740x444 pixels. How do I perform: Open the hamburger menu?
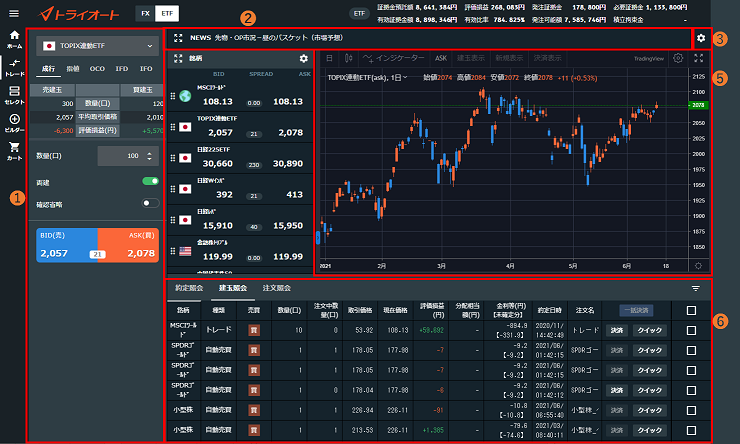[x=14, y=13]
